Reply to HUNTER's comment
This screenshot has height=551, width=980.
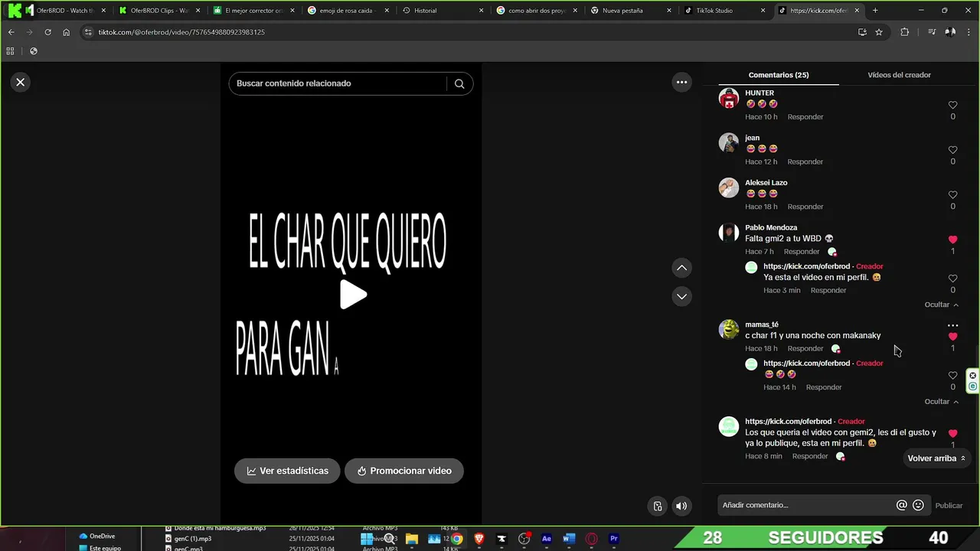805,117
